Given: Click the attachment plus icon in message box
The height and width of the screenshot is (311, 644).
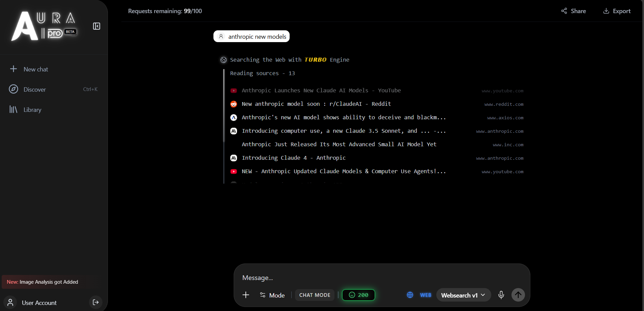Looking at the screenshot, I should (246, 295).
